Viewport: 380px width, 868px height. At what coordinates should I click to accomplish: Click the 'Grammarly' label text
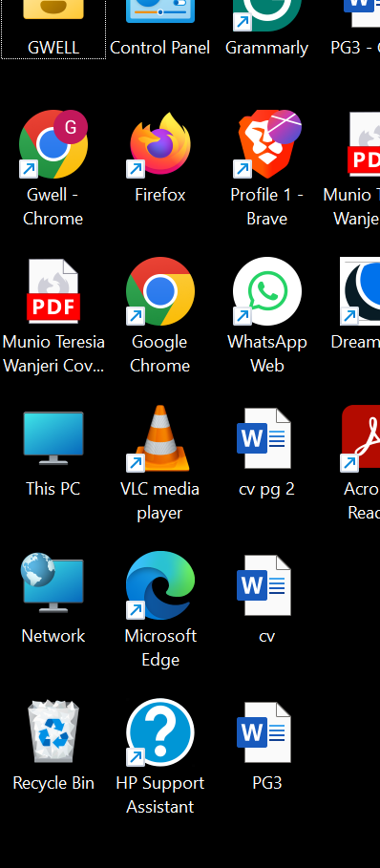pyautogui.click(x=266, y=48)
